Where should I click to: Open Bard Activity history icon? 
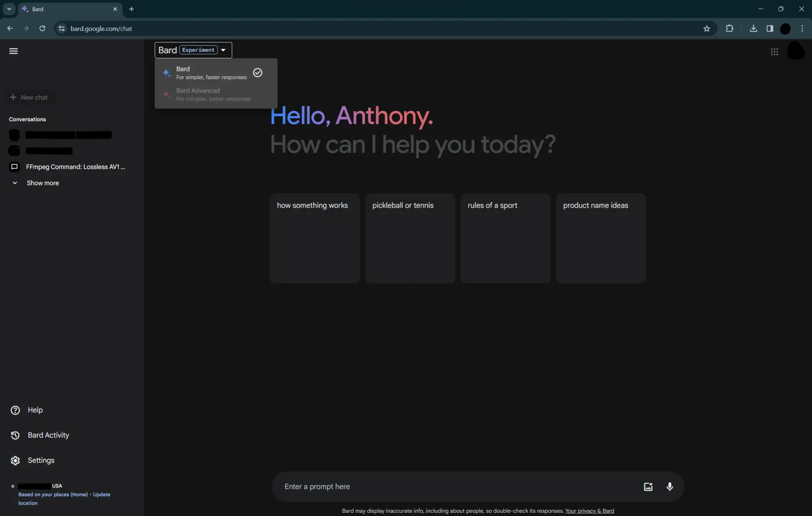pyautogui.click(x=15, y=435)
